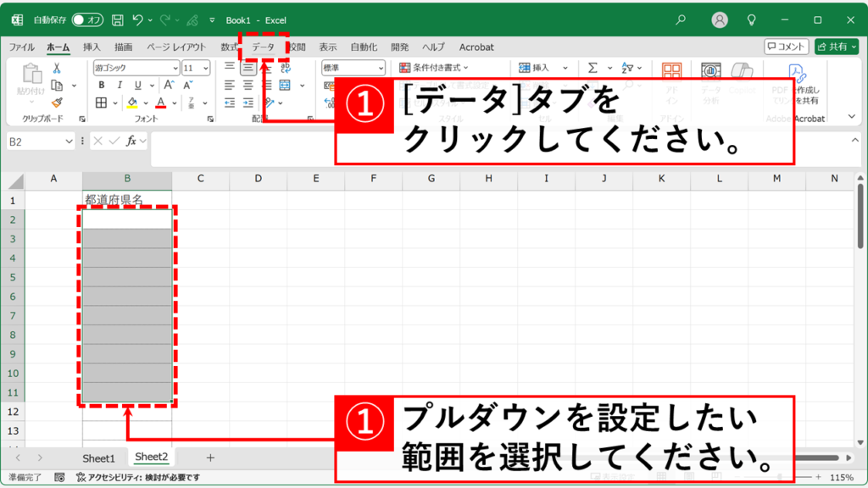Click the vertical scrollbar thumb
Image resolution: width=868 pixels, height=488 pixels.
coord(860,216)
